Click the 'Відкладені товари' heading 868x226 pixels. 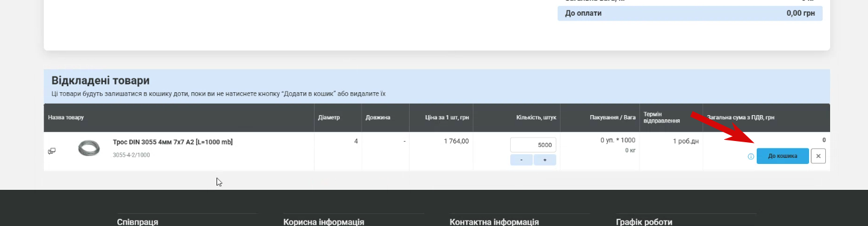[x=100, y=81]
